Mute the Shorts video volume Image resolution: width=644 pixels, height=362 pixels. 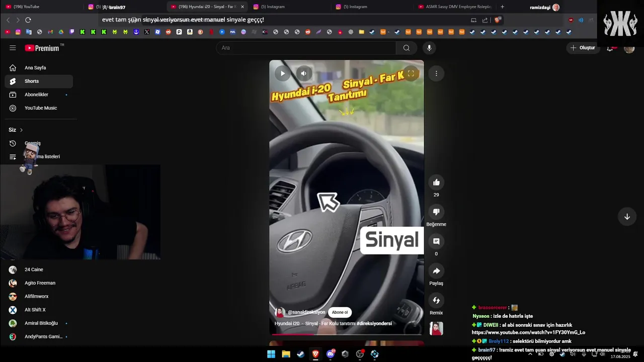pyautogui.click(x=303, y=73)
